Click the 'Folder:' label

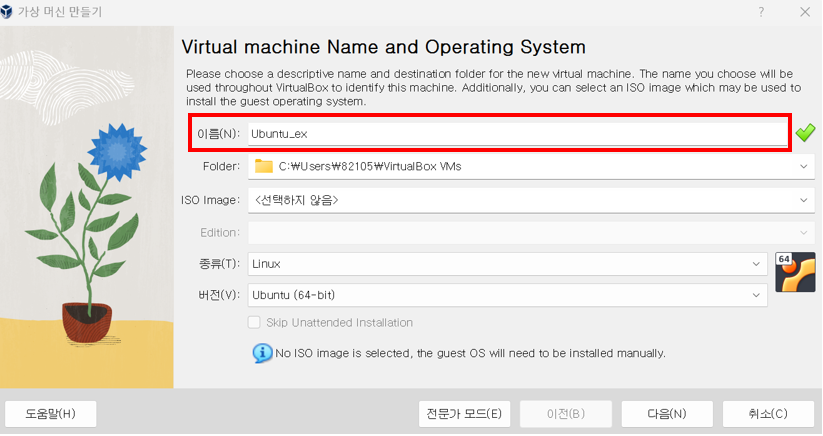[221, 166]
